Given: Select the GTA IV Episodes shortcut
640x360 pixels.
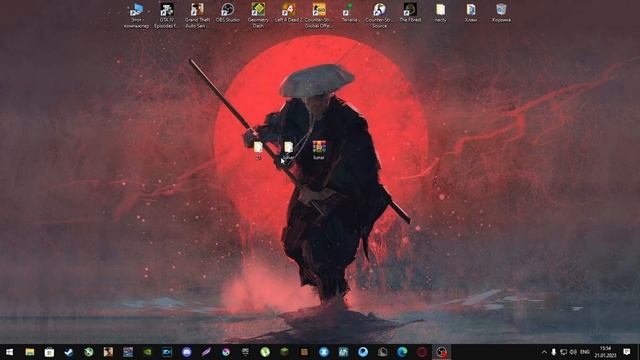Looking at the screenshot, I should coord(167,16).
